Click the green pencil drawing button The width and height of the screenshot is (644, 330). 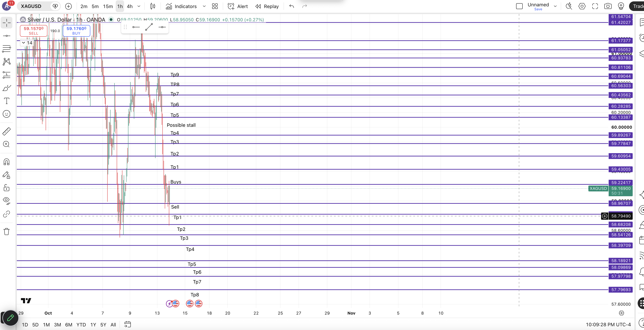(x=10, y=318)
